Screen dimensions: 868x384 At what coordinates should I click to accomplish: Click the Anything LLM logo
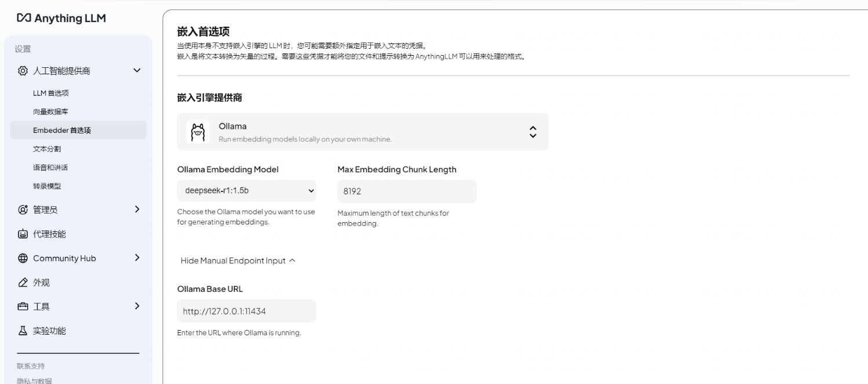pos(61,18)
